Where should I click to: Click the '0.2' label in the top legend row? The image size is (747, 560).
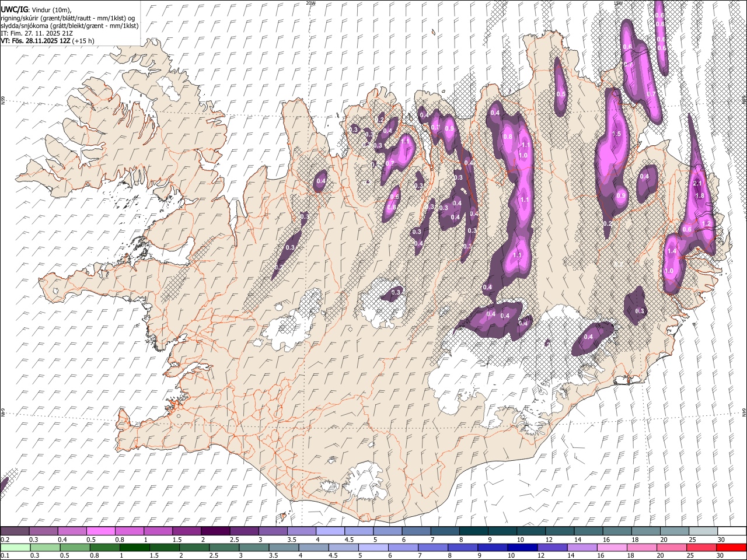5,540
